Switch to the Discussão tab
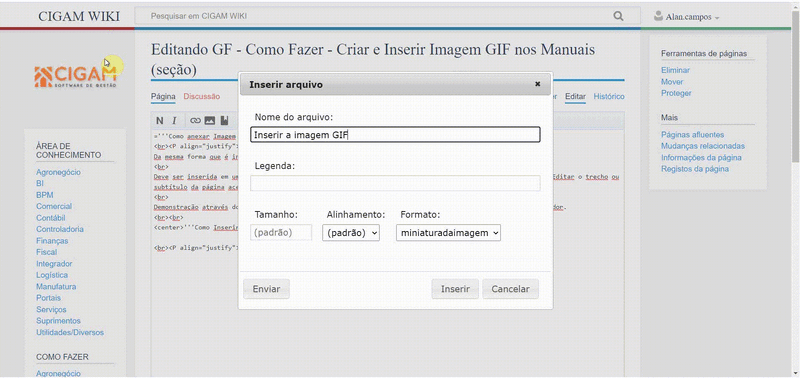 click(x=202, y=96)
